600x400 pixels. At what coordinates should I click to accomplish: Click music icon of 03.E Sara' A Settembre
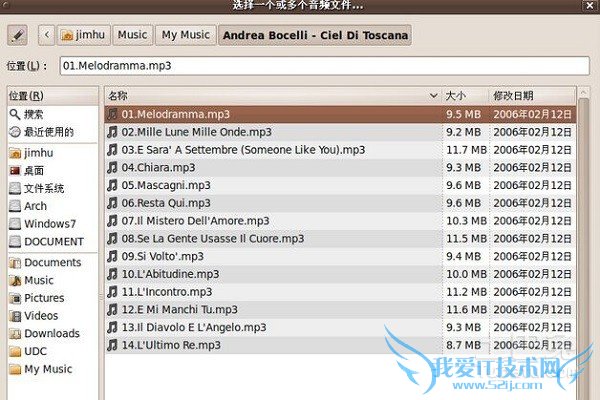coord(112,150)
